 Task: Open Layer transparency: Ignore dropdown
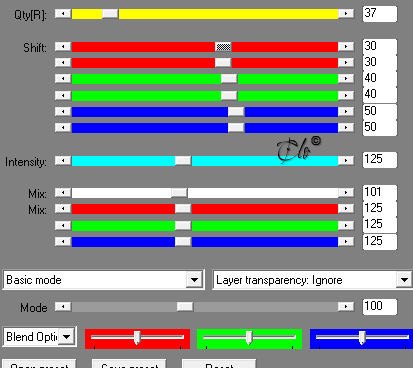click(404, 280)
